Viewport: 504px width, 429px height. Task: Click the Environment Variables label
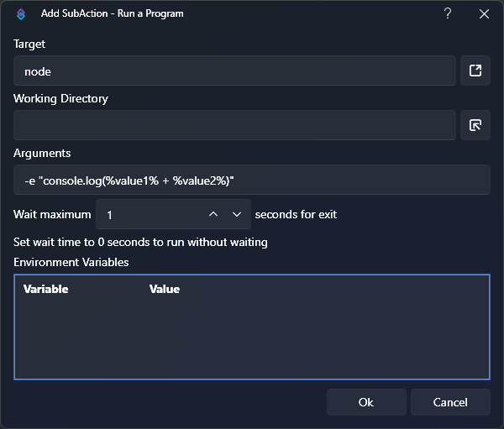[71, 262]
